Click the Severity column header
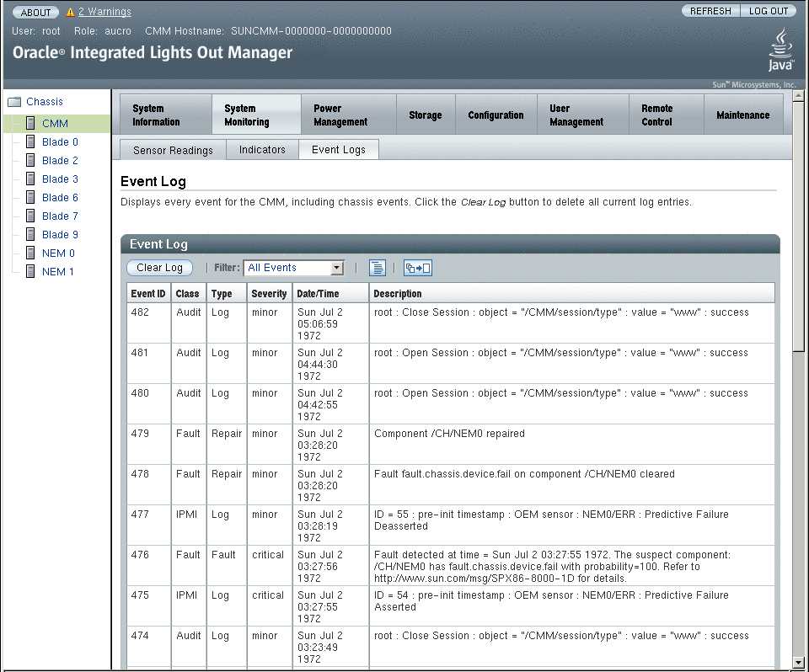 [x=269, y=293]
